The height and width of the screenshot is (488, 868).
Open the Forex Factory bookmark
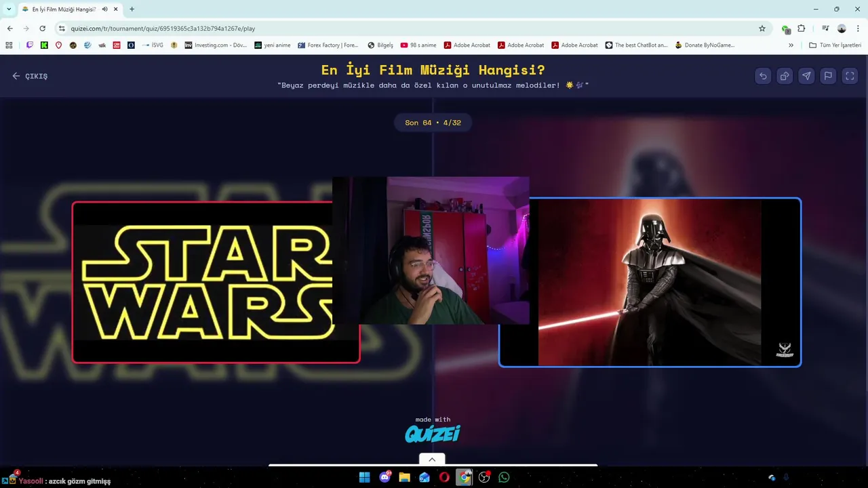[x=328, y=45]
